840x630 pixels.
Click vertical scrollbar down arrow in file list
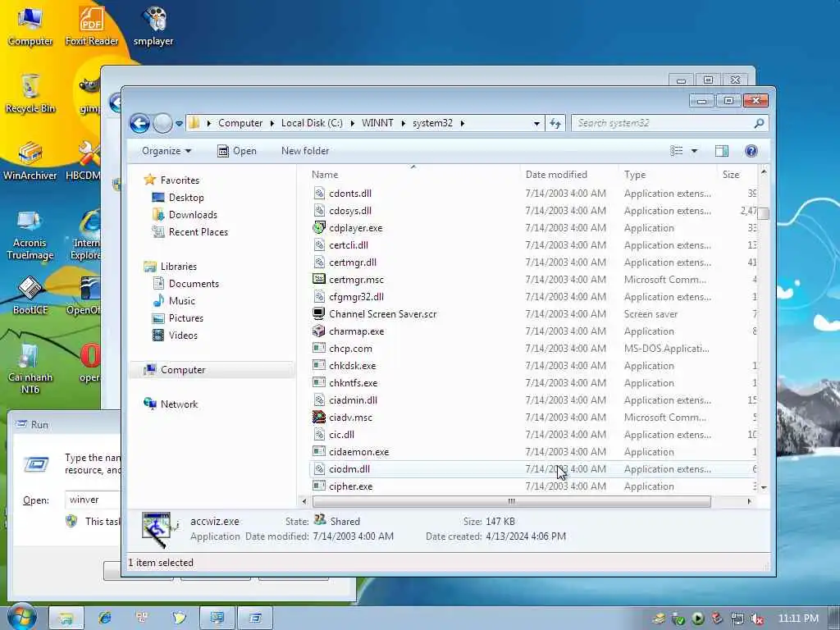point(764,487)
